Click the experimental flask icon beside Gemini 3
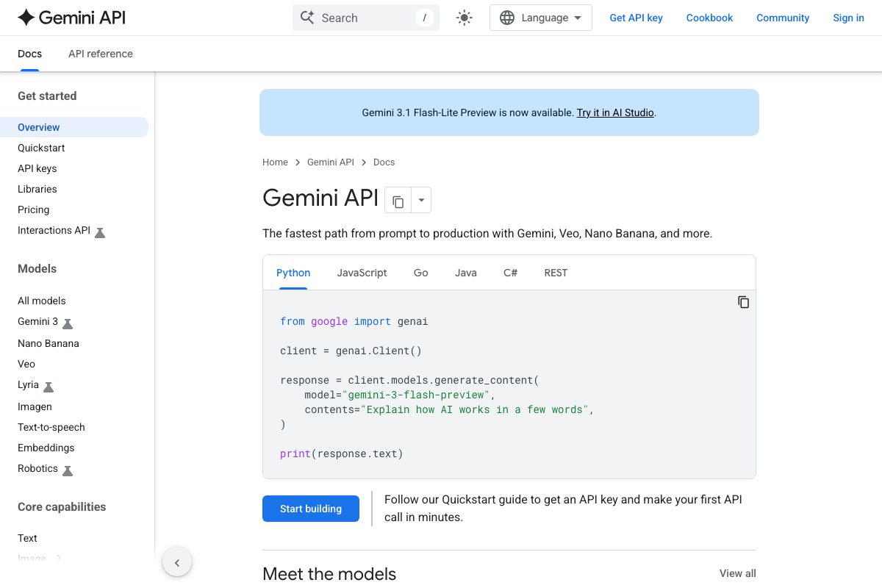This screenshot has width=882, height=588. 66,323
